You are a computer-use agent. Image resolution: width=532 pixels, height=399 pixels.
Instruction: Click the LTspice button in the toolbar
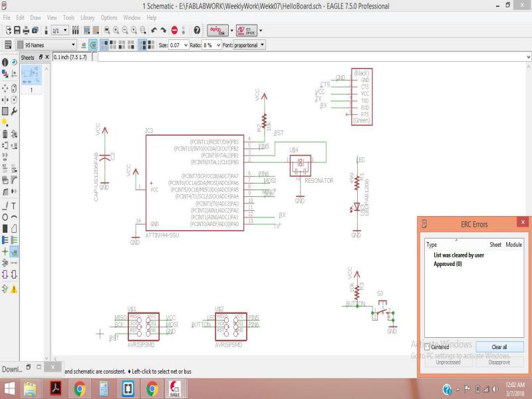pos(247,30)
